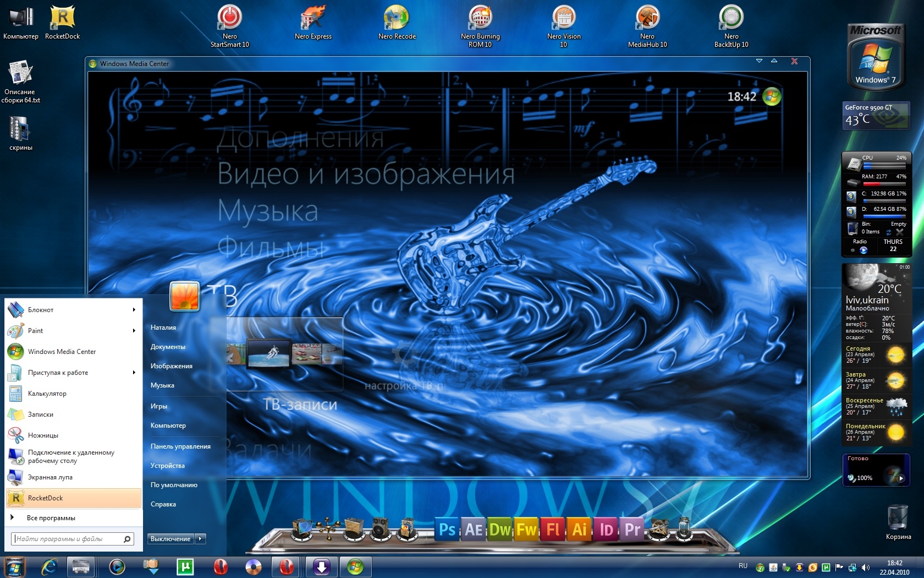924x578 pixels.
Task: Open Dreamweaver in the dock
Action: [500, 530]
